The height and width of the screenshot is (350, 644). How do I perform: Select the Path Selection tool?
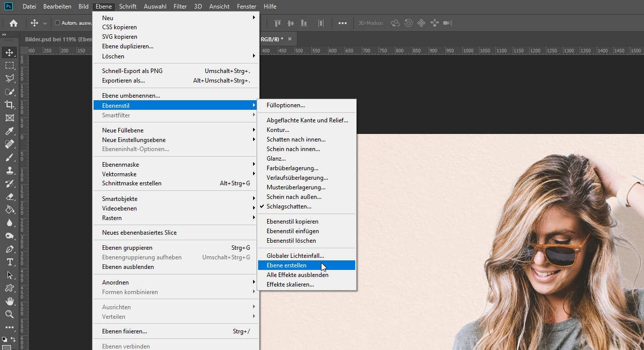click(x=10, y=275)
